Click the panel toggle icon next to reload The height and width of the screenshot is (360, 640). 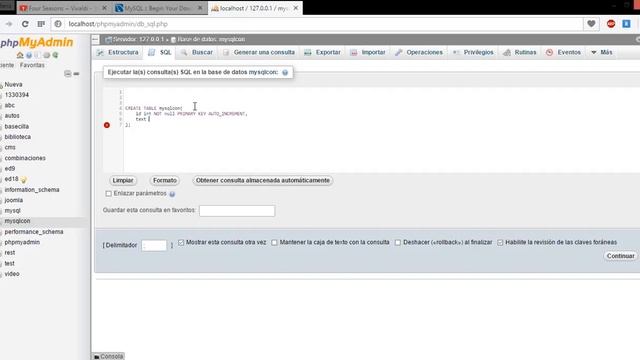(41, 24)
